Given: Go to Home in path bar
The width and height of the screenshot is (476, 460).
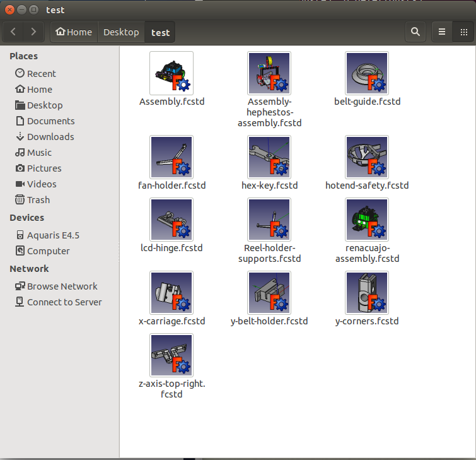Looking at the screenshot, I should (x=74, y=32).
